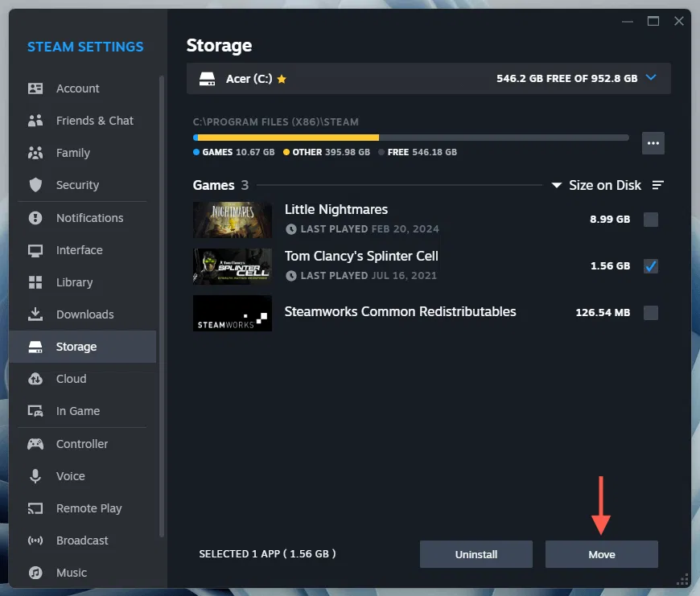This screenshot has height=596, width=700.
Task: Tick the Little Nightmares checkbox
Action: point(651,220)
